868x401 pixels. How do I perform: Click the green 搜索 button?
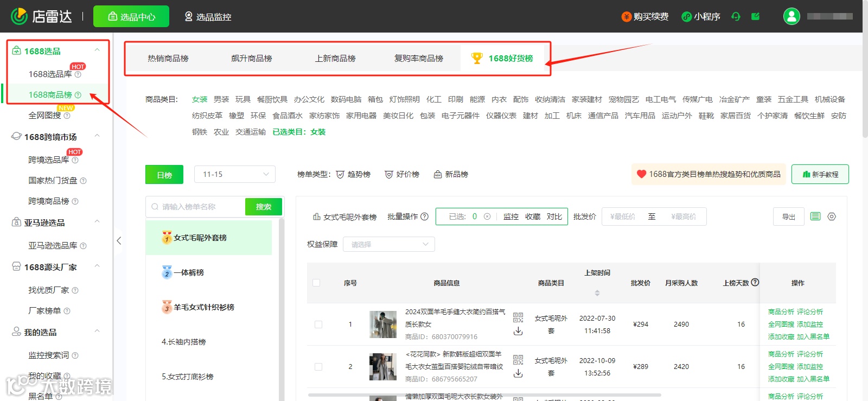[x=264, y=207]
